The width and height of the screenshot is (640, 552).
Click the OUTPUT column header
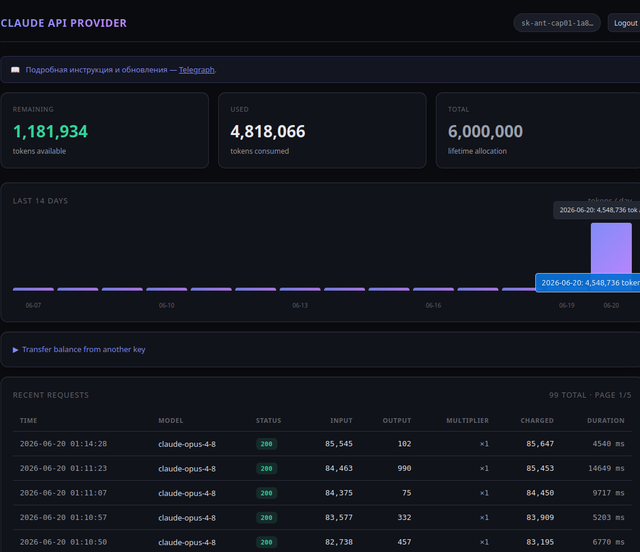pyautogui.click(x=397, y=421)
